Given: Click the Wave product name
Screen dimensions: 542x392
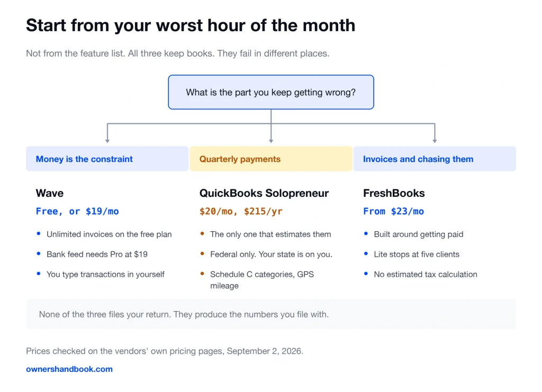Looking at the screenshot, I should 50,193.
